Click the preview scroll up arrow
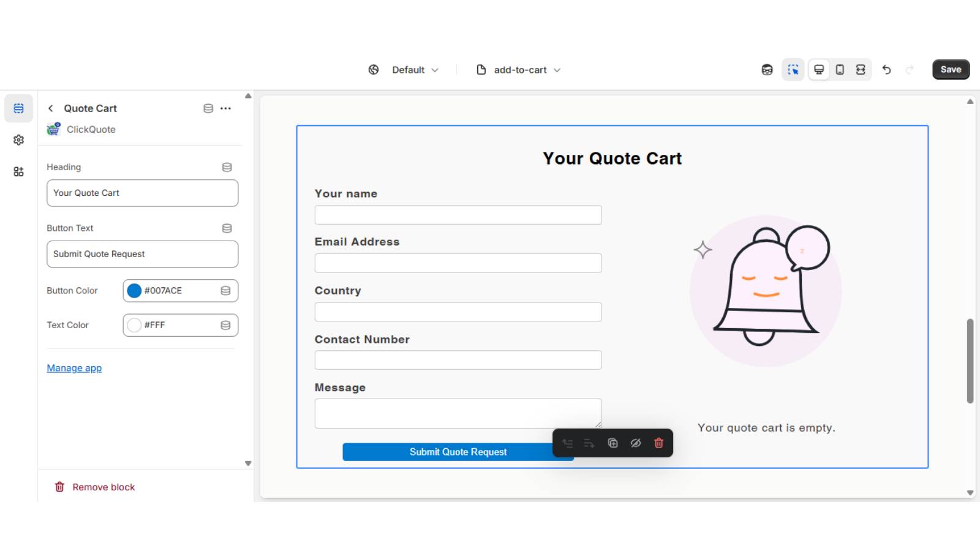This screenshot has width=980, height=551. click(970, 102)
